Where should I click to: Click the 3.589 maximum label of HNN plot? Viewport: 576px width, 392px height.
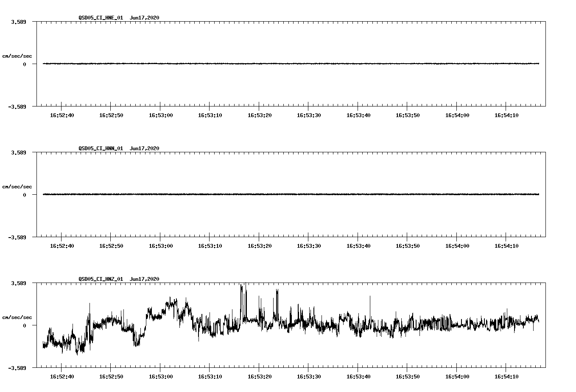[x=18, y=152]
